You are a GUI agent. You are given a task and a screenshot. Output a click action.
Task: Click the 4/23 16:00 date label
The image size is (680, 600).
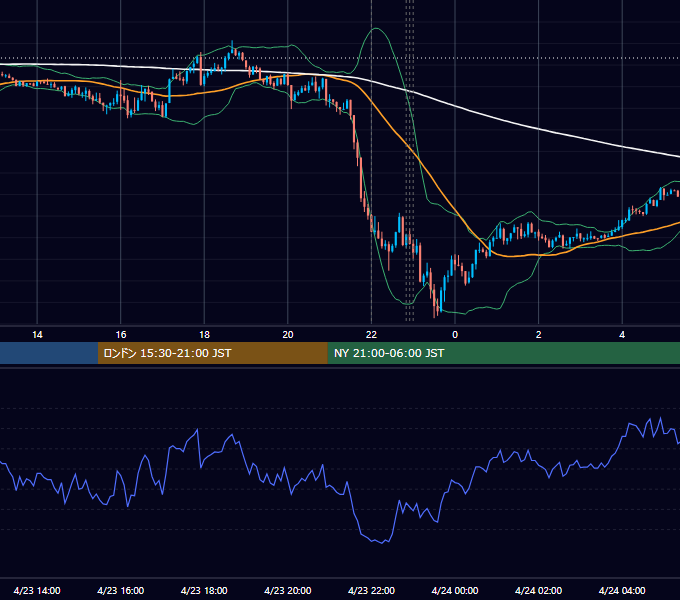[x=121, y=590]
